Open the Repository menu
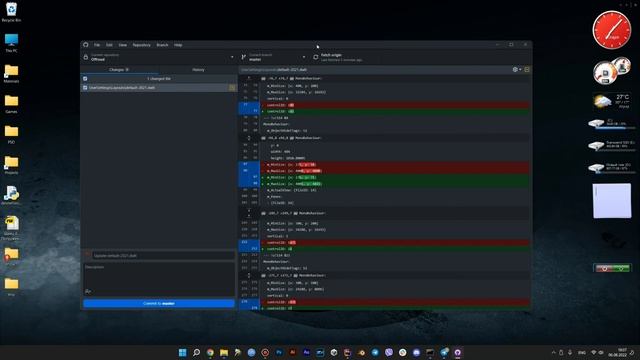 coord(141,45)
